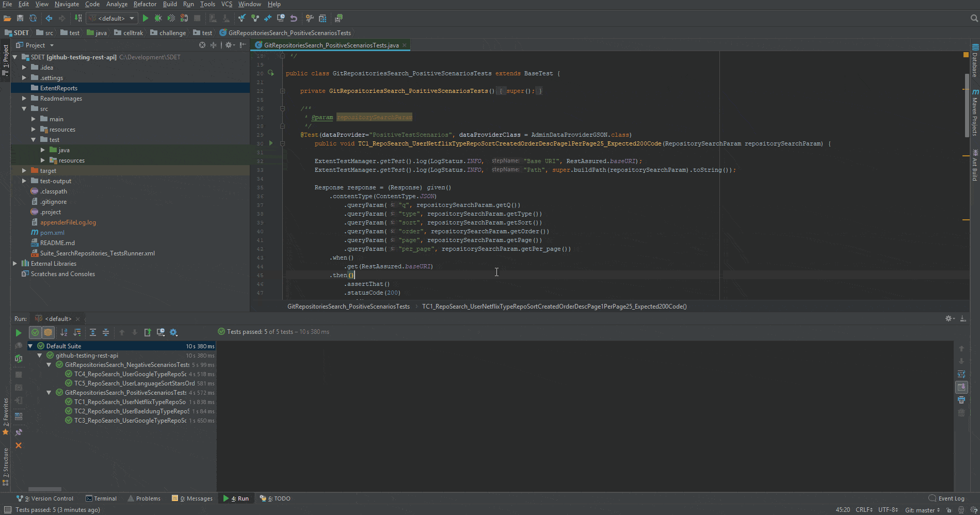The height and width of the screenshot is (515, 980).
Task: Export test results from the Run panel
Action: point(148,332)
